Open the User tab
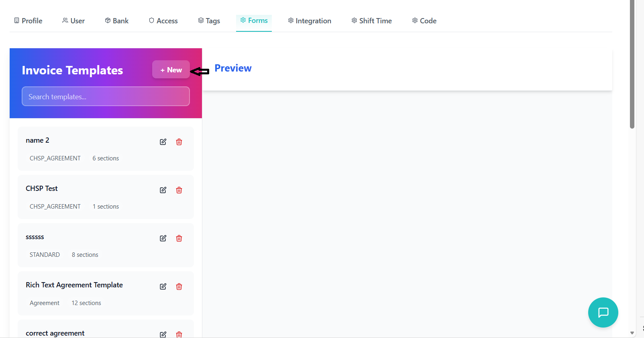Image resolution: width=644 pixels, height=338 pixels. pos(73,21)
